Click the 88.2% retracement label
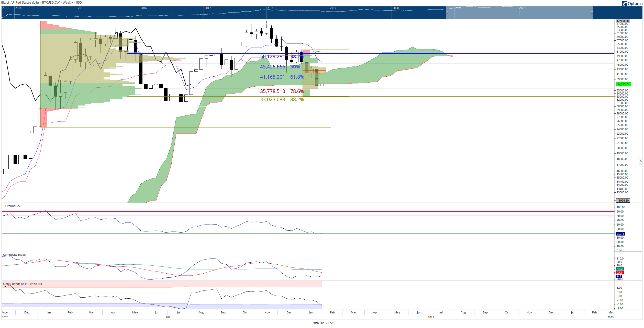Image resolution: width=644 pixels, height=328 pixels. (x=297, y=99)
